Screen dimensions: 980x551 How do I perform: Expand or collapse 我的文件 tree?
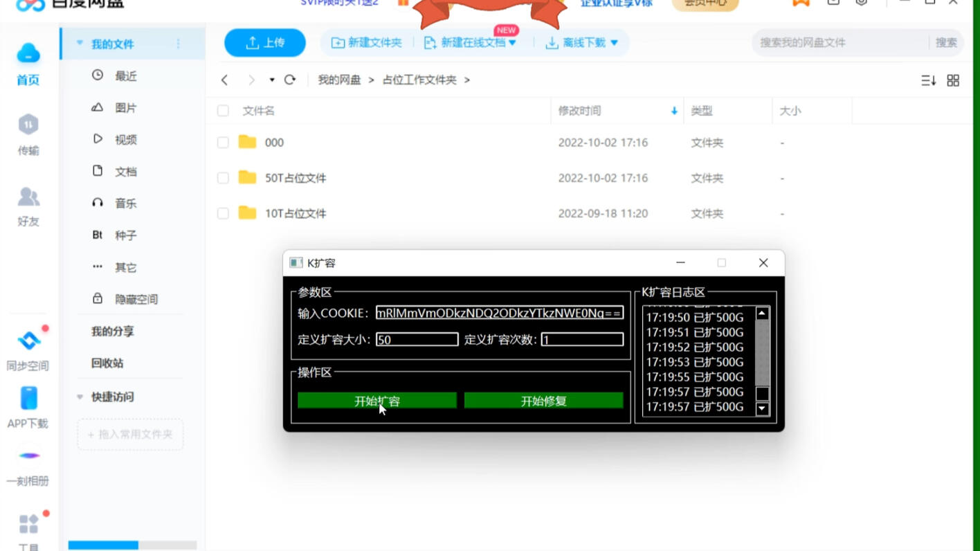pyautogui.click(x=80, y=44)
